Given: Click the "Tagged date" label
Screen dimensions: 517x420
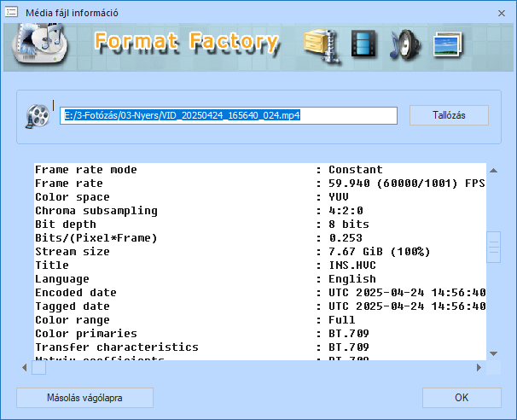Looking at the screenshot, I should click(73, 306).
